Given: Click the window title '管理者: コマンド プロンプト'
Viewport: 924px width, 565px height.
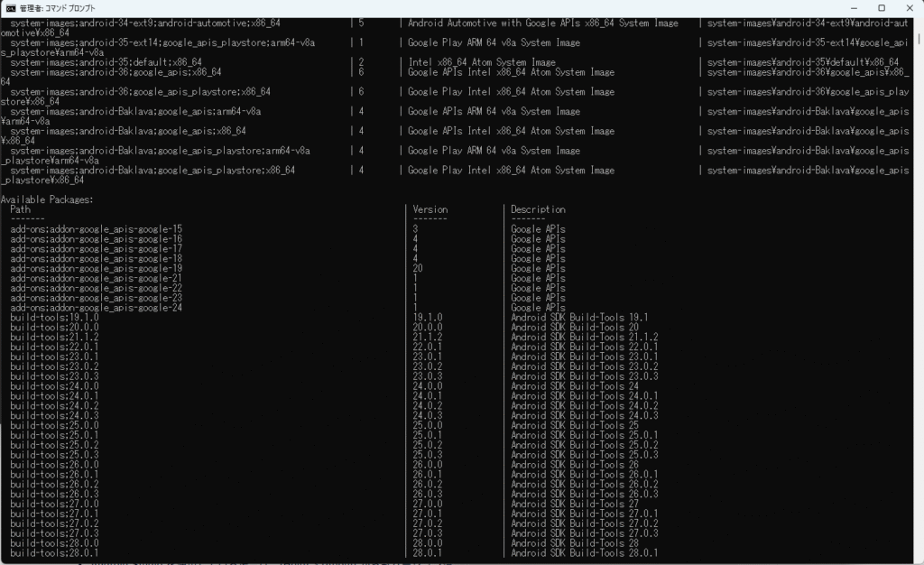Looking at the screenshot, I should tap(57, 8).
